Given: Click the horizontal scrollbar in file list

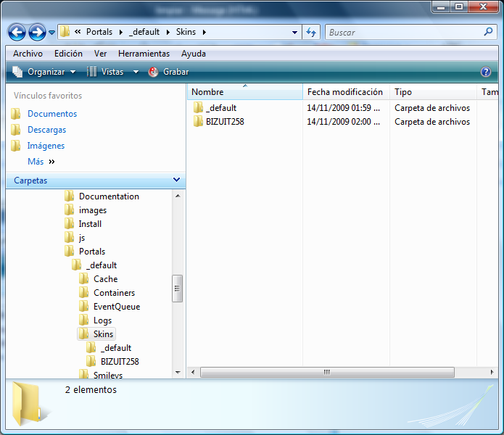Looking at the screenshot, I should [x=326, y=372].
